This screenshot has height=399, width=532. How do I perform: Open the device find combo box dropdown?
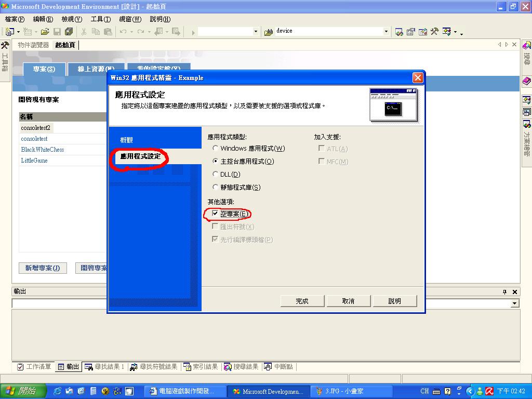(x=386, y=32)
